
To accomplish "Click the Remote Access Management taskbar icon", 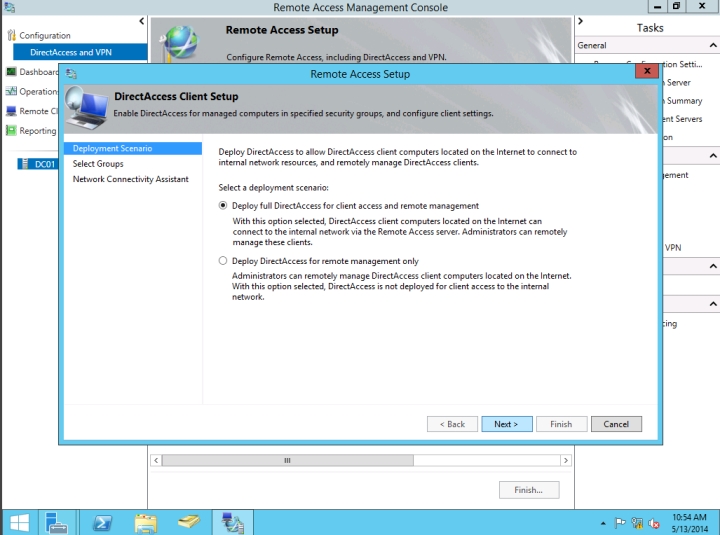I will tap(233, 521).
